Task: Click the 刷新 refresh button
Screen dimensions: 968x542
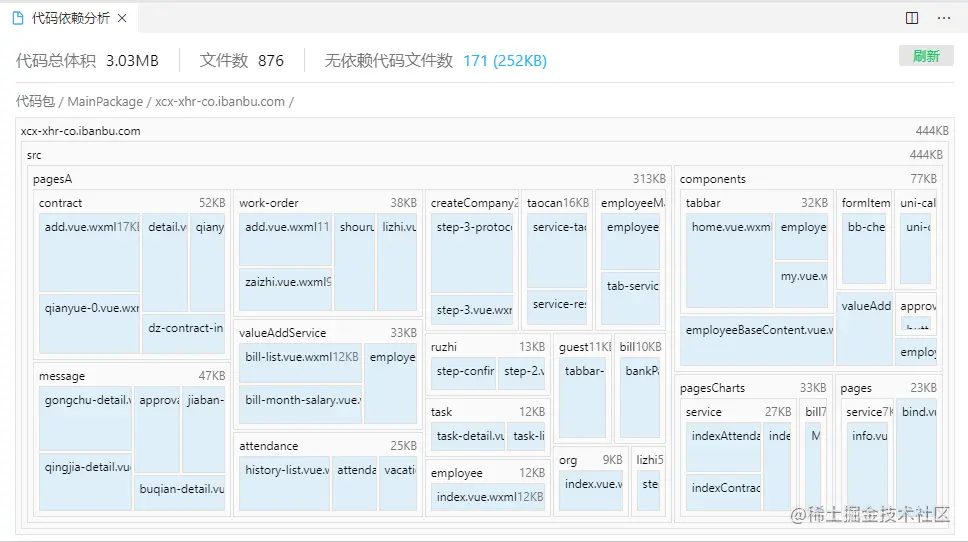Action: point(926,56)
